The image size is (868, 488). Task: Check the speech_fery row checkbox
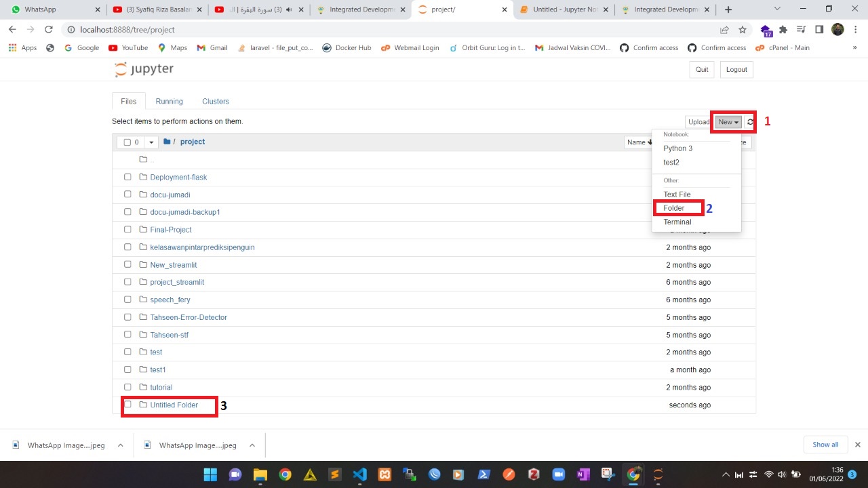click(x=127, y=300)
